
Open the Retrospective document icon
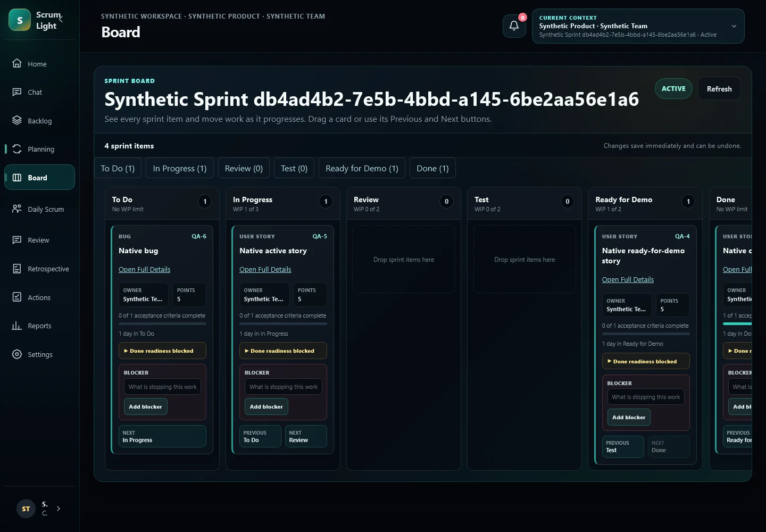coord(17,269)
